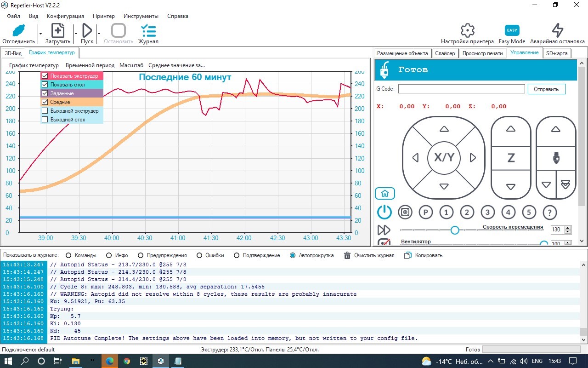Open Настройки принтера gear icon
The image size is (588, 368).
click(467, 30)
